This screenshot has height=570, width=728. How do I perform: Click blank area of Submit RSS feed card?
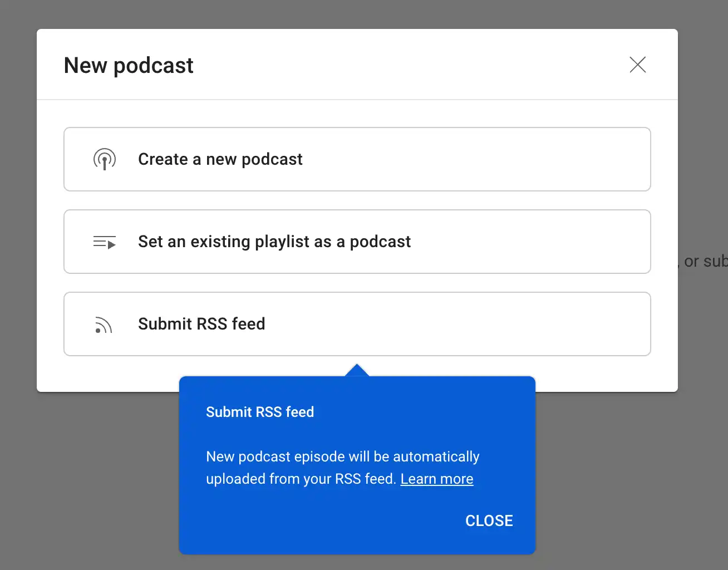[456, 324]
